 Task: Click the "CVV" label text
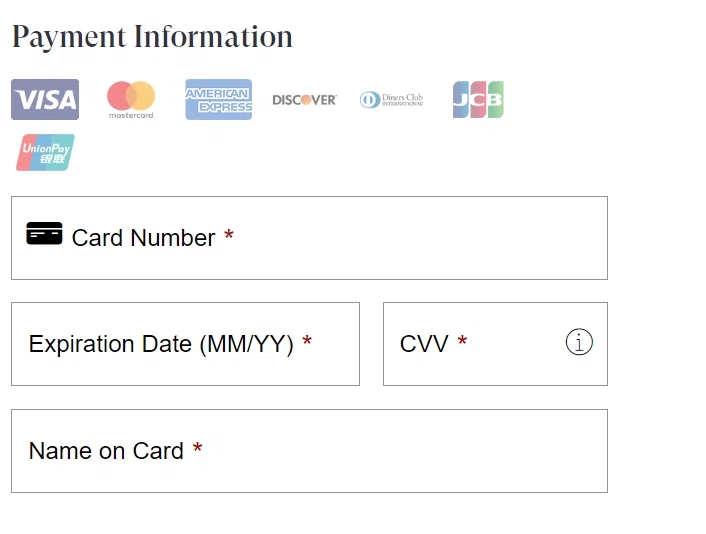[424, 344]
